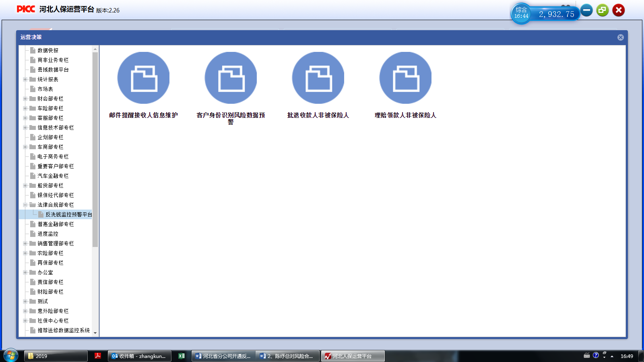Open 理赔领款人非被保险人 circle icon
644x362 pixels.
(x=405, y=78)
